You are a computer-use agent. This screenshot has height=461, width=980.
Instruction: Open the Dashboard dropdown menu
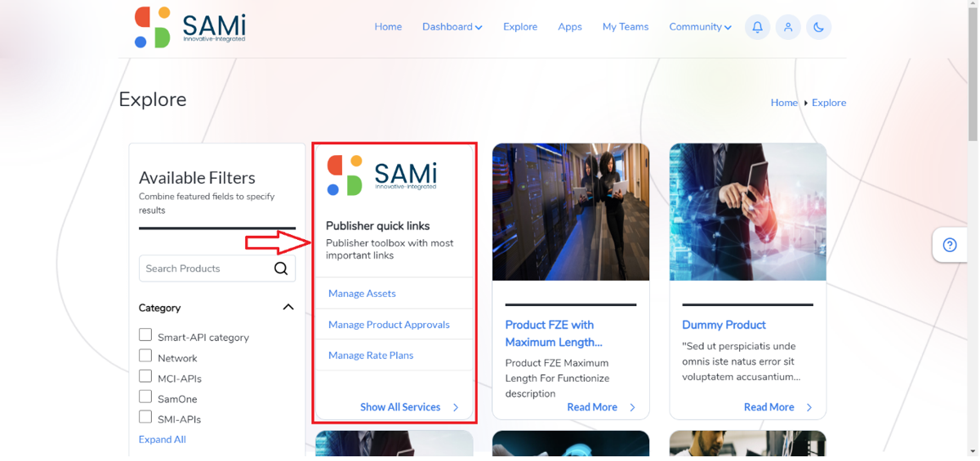452,27
